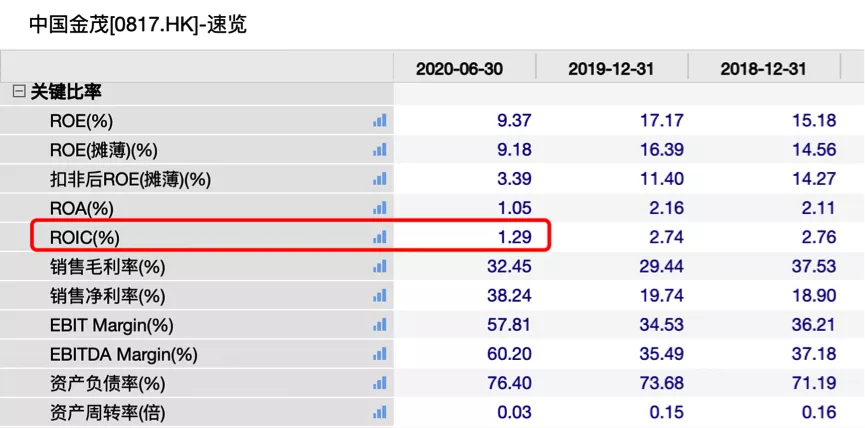Click 资产负债率 value 76.40
The width and height of the screenshot is (865, 428).
[509, 383]
